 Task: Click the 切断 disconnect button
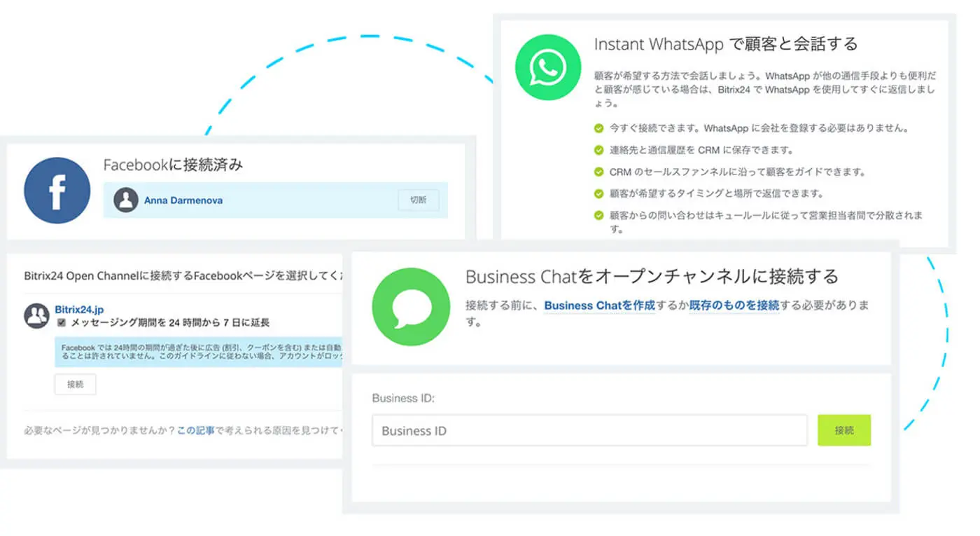coord(419,200)
